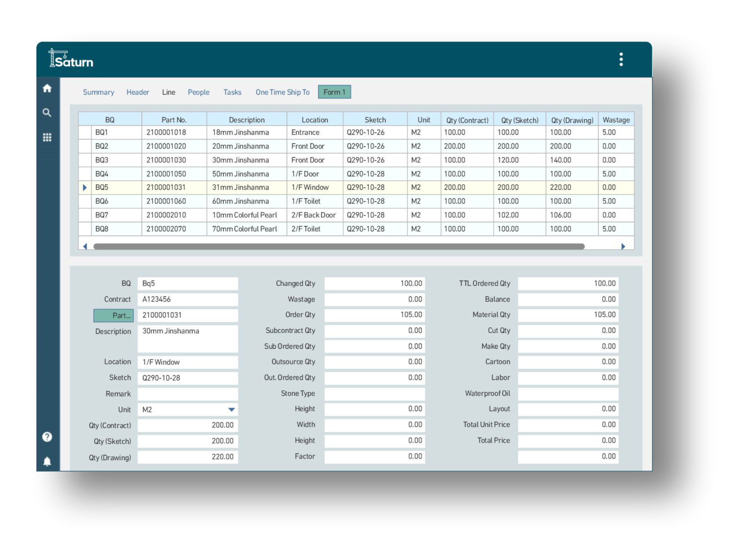Switch to the Summary tab
The width and height of the screenshot is (746, 560).
click(x=98, y=92)
